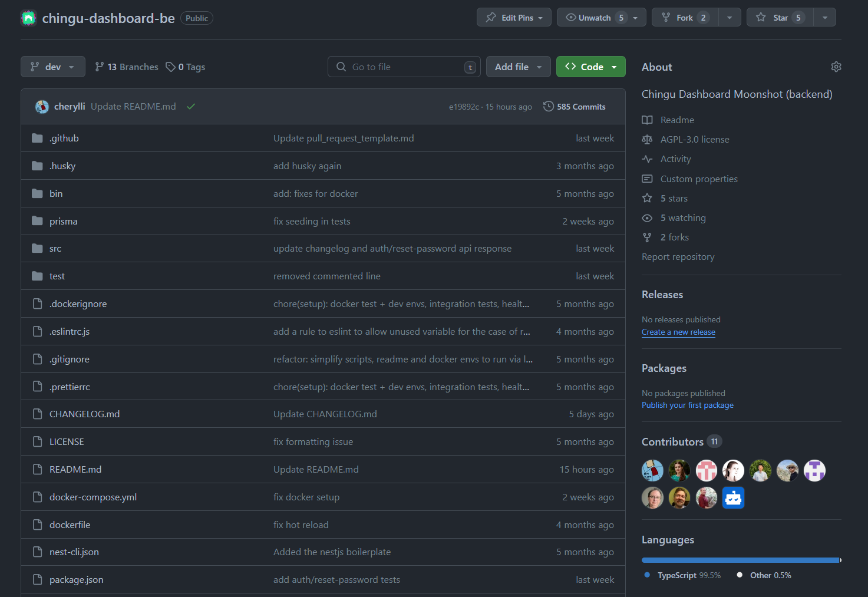Open the prisma folder
This screenshot has height=597, width=868.
[x=64, y=221]
